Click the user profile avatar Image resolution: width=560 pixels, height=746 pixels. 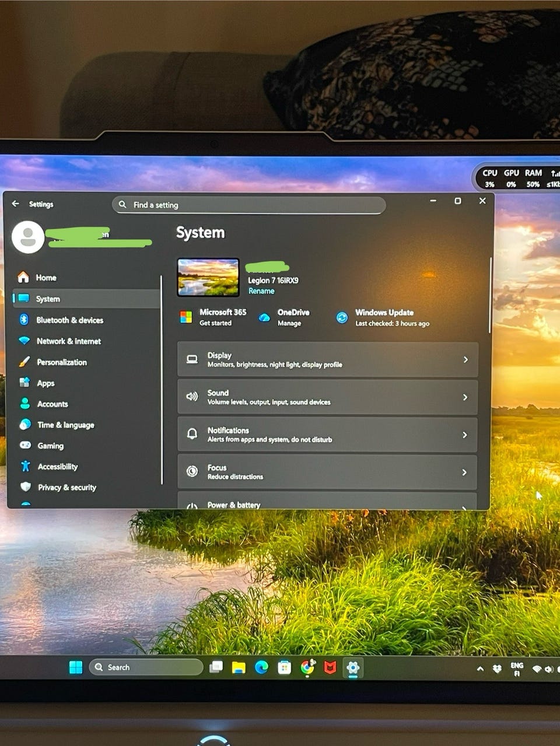pyautogui.click(x=28, y=237)
